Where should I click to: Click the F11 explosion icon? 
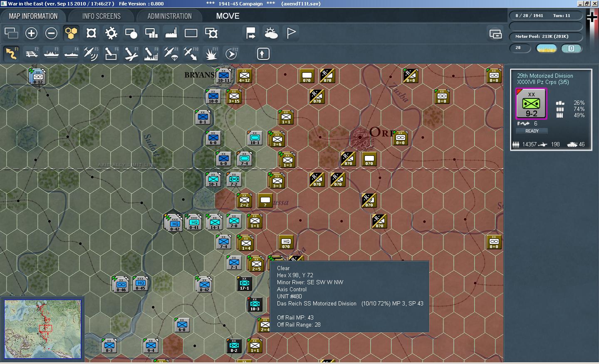pyautogui.click(x=211, y=54)
